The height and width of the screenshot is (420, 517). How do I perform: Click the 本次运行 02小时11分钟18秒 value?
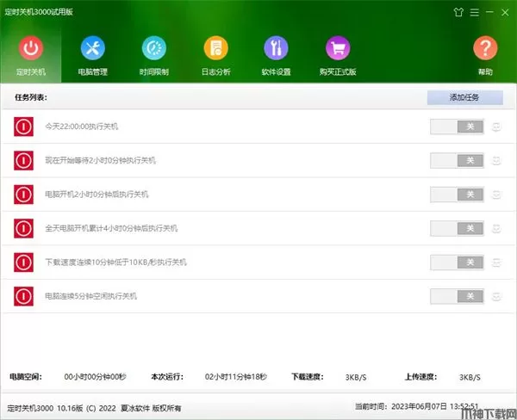236,377
